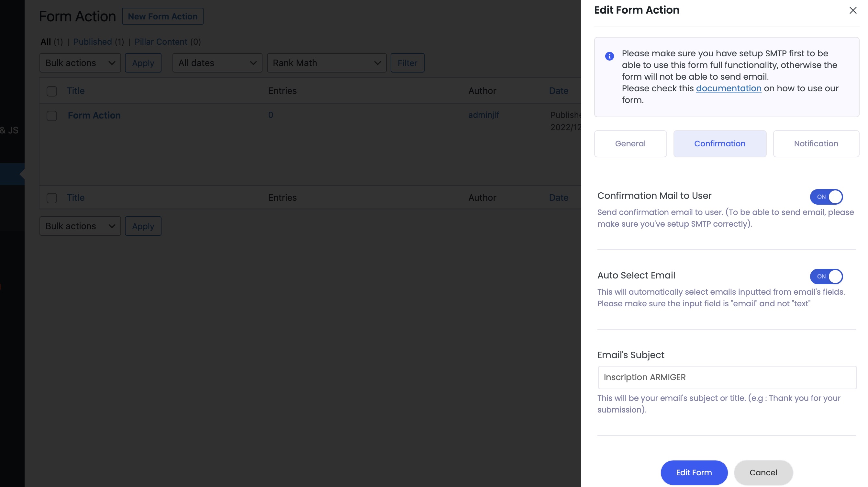The height and width of the screenshot is (487, 868).
Task: Close the Edit Form Action panel
Action: (853, 10)
